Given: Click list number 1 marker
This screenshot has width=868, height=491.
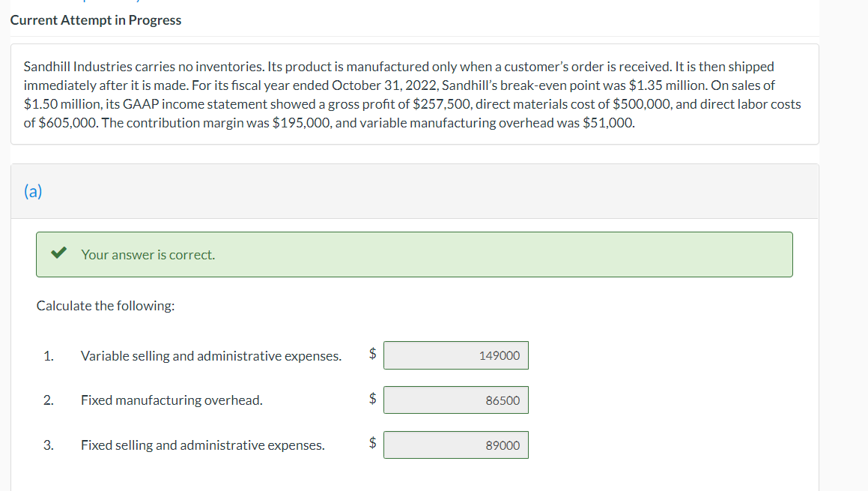Looking at the screenshot, I should 49,356.
